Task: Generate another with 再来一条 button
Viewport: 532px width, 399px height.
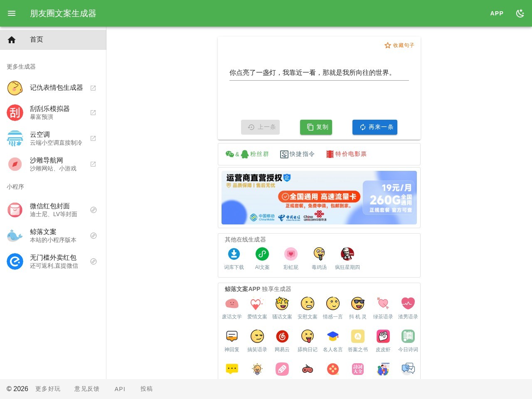Action: tap(375, 127)
